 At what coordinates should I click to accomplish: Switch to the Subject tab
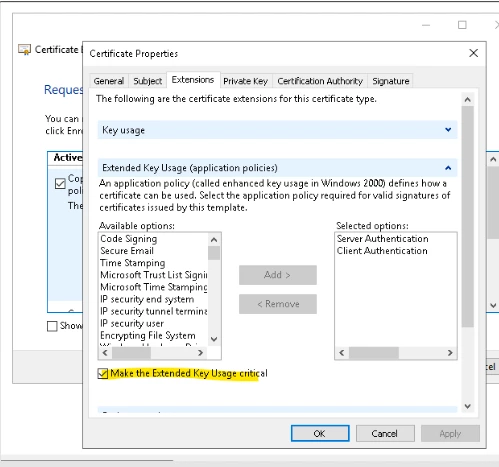coord(147,81)
